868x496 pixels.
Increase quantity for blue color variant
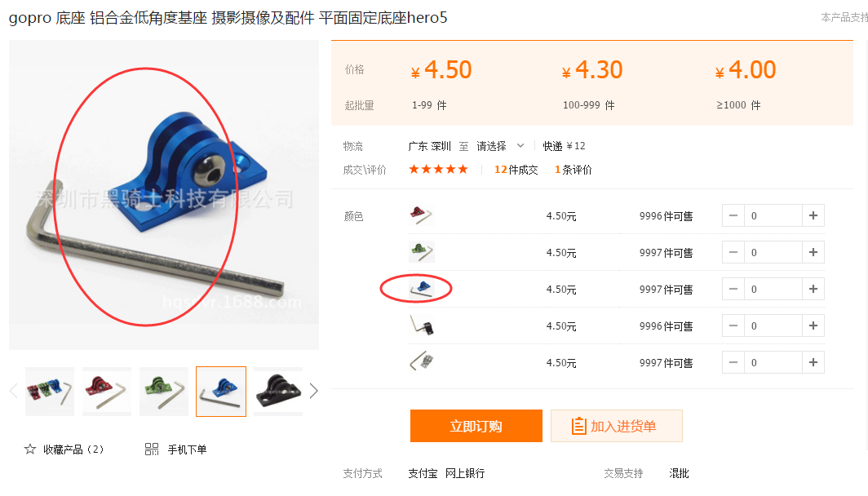point(813,289)
